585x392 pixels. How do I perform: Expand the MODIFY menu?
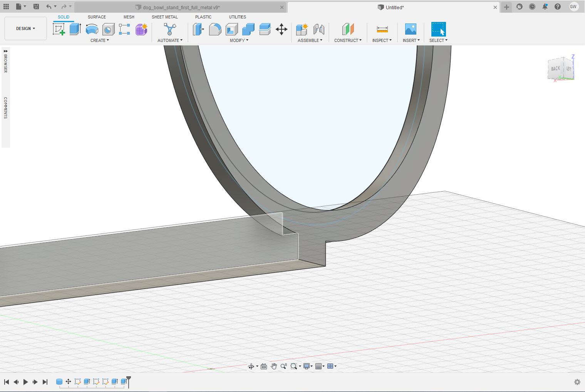[x=239, y=40]
